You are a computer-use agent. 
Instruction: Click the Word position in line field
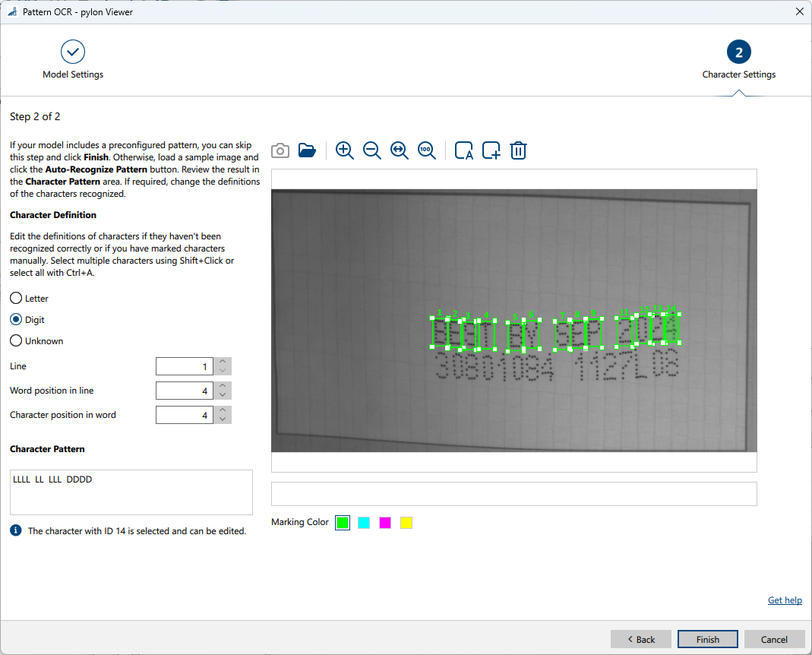click(185, 391)
